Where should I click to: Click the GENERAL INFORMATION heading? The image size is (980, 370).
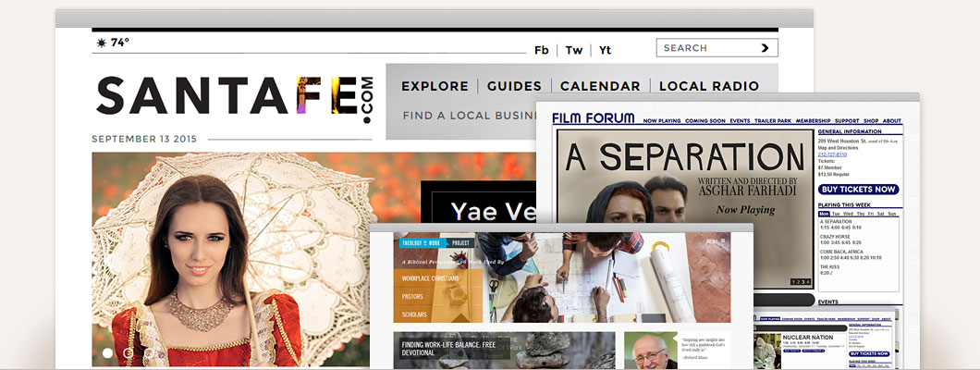850,132
